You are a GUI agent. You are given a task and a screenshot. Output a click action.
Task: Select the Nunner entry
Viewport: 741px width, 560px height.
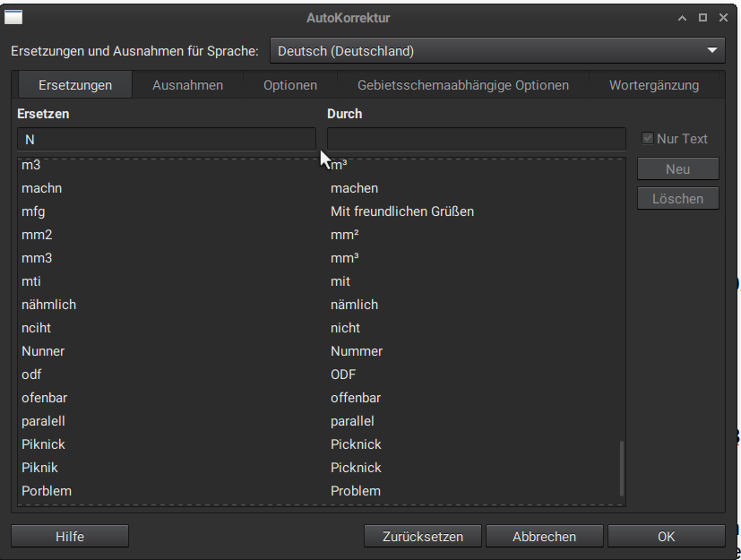tap(322, 351)
